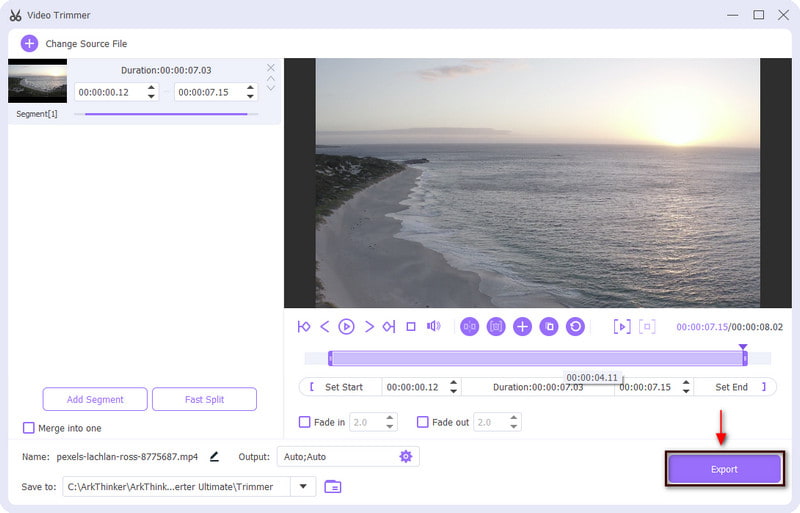Click the timeline's left trim handle
This screenshot has height=513, width=800.
330,358
